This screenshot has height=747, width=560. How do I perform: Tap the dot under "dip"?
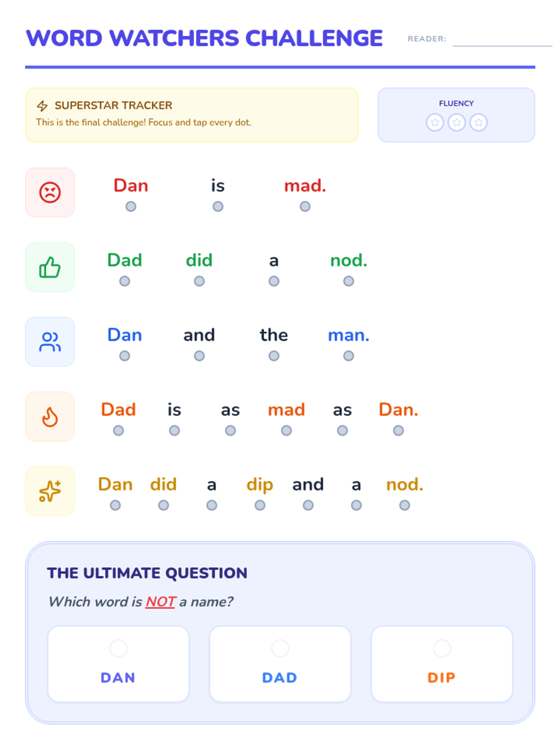click(260, 505)
